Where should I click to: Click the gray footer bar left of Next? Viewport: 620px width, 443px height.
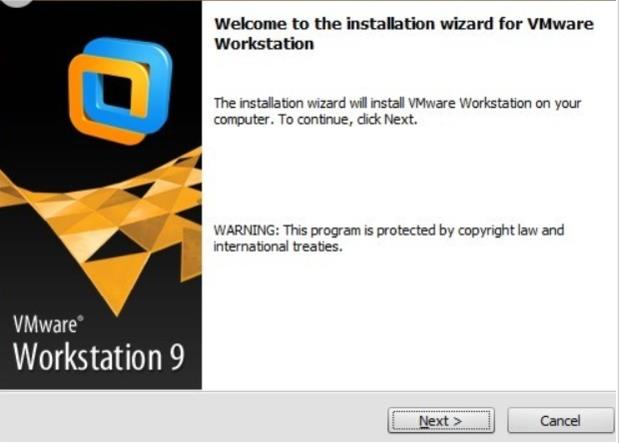(x=194, y=417)
